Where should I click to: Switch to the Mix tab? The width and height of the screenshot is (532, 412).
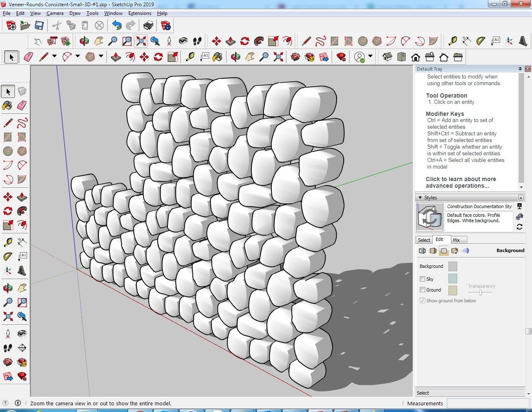[x=456, y=240]
